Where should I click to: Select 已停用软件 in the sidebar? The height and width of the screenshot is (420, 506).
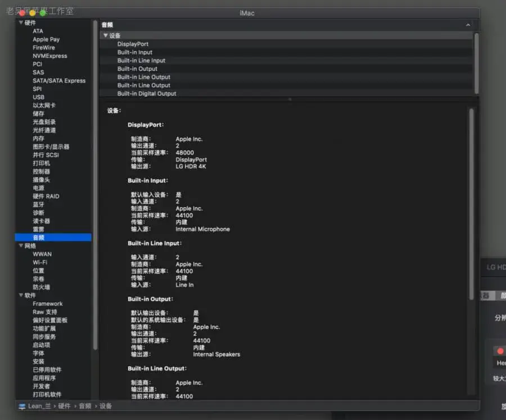coord(47,369)
